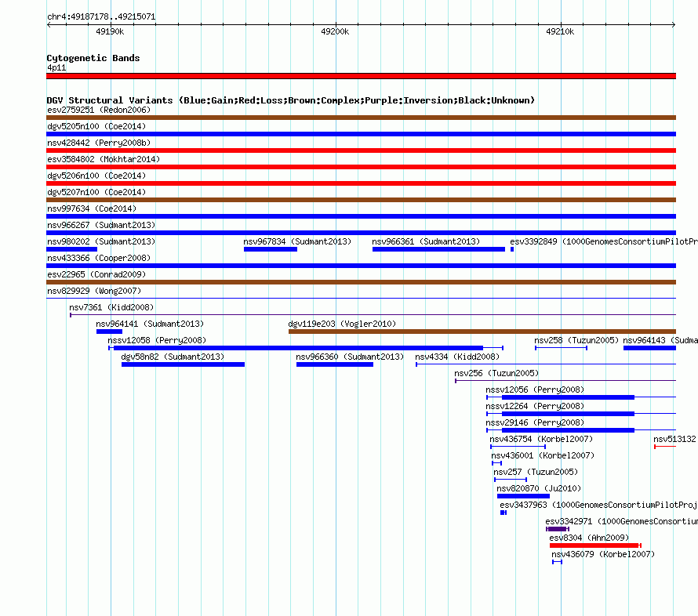Click the 49210k ruler tick label

tap(560, 31)
